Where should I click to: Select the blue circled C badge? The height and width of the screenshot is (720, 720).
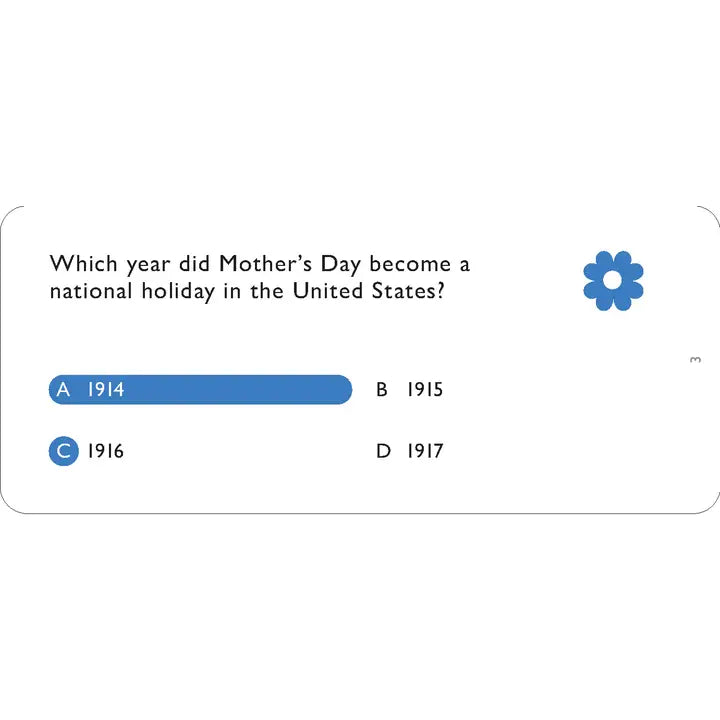[x=63, y=451]
